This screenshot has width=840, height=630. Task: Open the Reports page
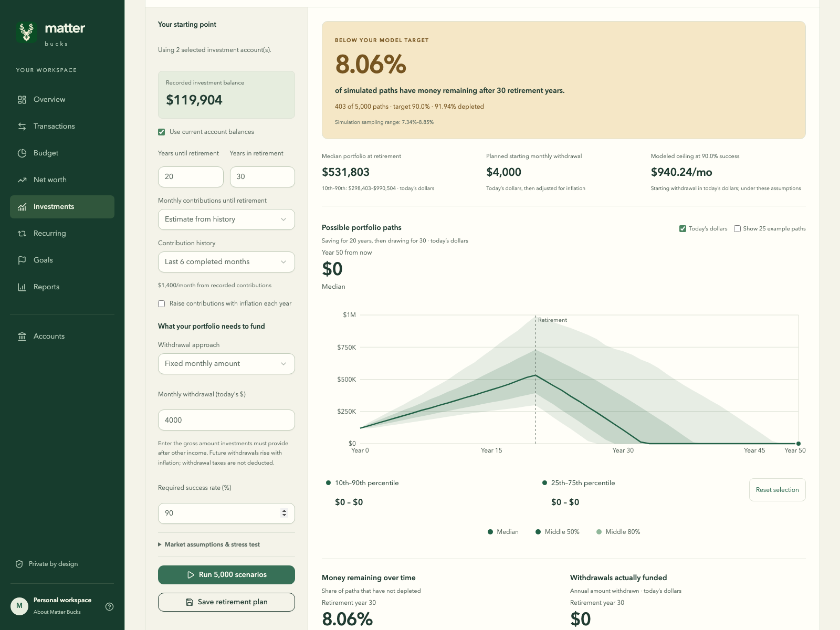[62, 287]
